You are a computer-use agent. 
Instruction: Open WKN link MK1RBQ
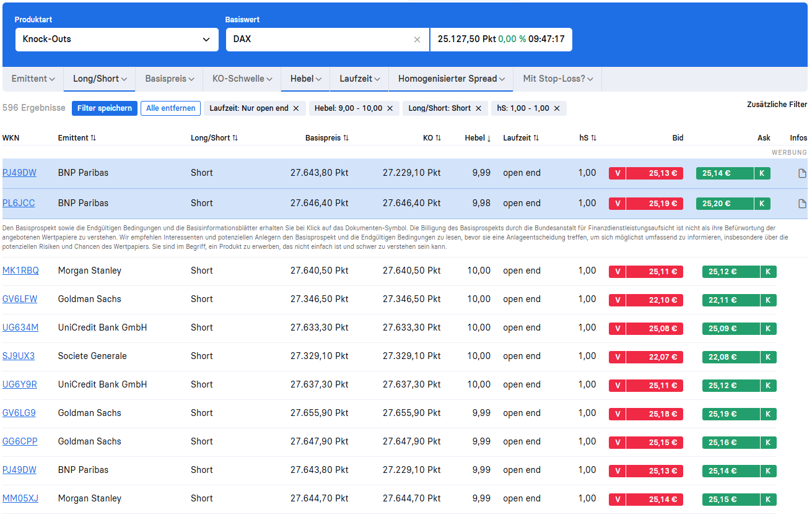[x=20, y=271]
